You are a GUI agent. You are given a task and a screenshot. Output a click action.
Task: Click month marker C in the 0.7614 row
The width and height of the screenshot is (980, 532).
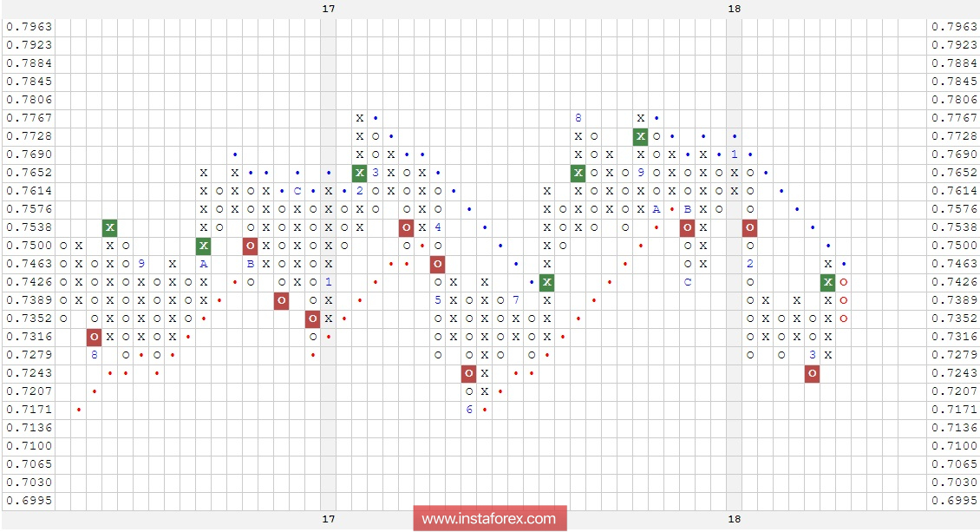point(297,191)
